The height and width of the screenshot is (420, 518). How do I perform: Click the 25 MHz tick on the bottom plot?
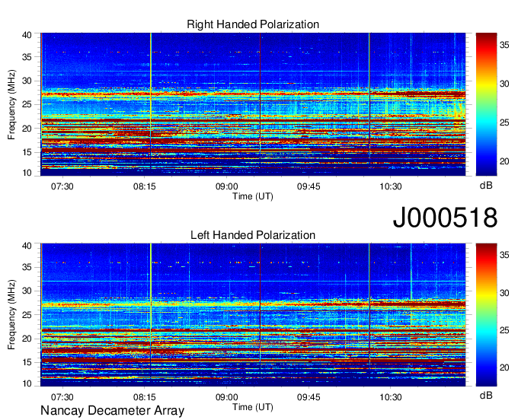[27, 315]
